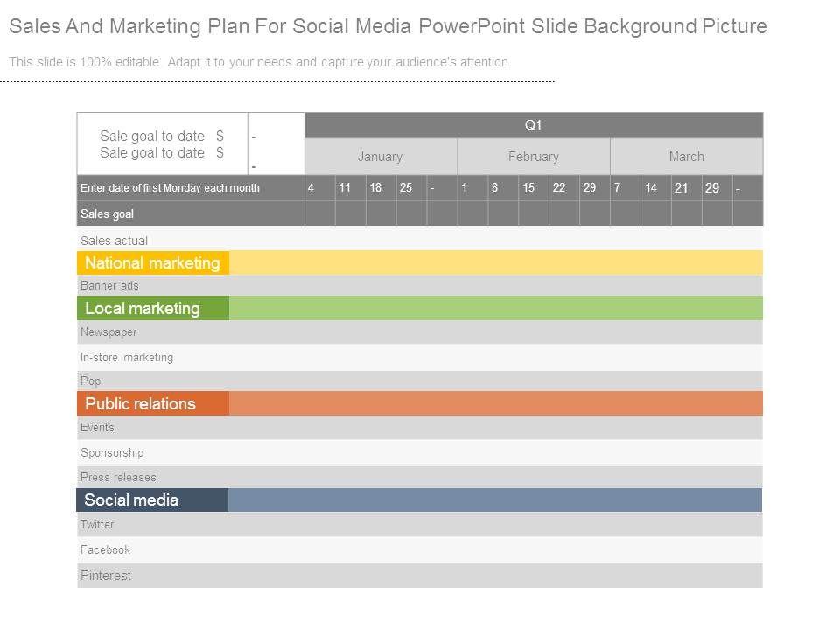The height and width of the screenshot is (630, 840).
Task: Click the 'National marketing' section header
Action: pos(153,263)
